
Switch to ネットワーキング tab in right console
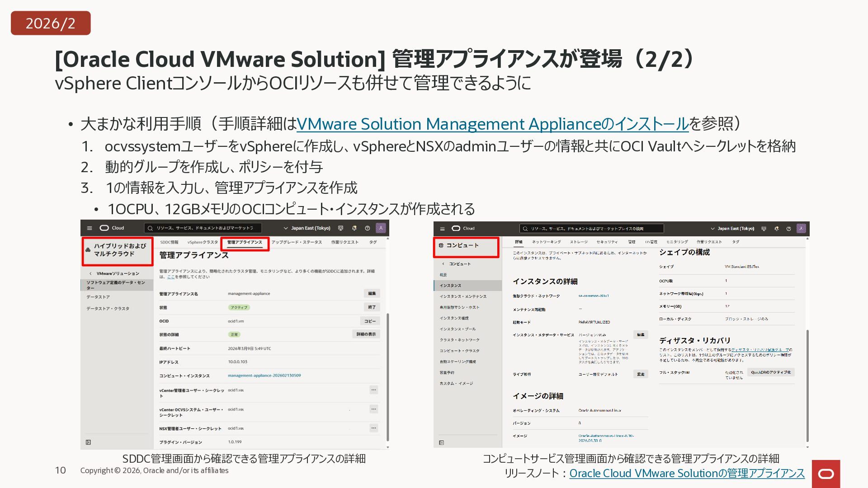(546, 242)
